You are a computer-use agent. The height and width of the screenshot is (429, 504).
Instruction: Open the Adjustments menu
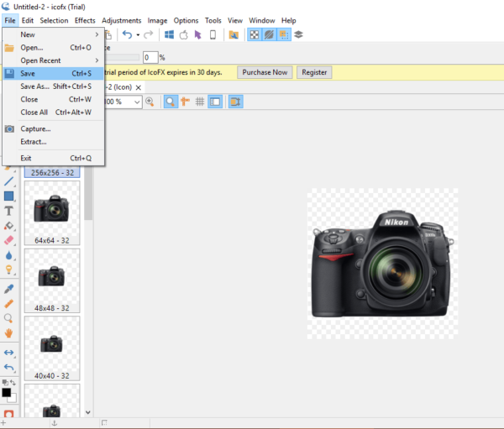[122, 20]
